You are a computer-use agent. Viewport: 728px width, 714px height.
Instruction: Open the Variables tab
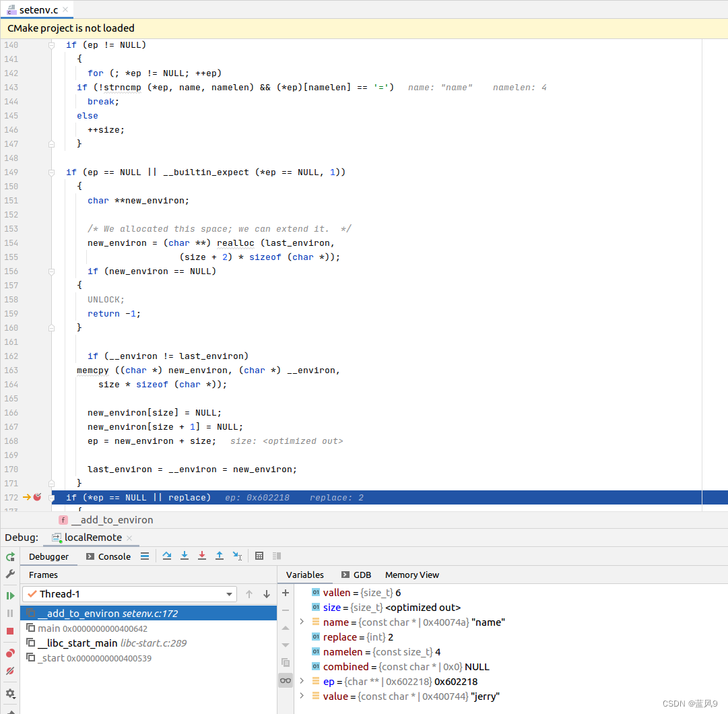tap(305, 575)
